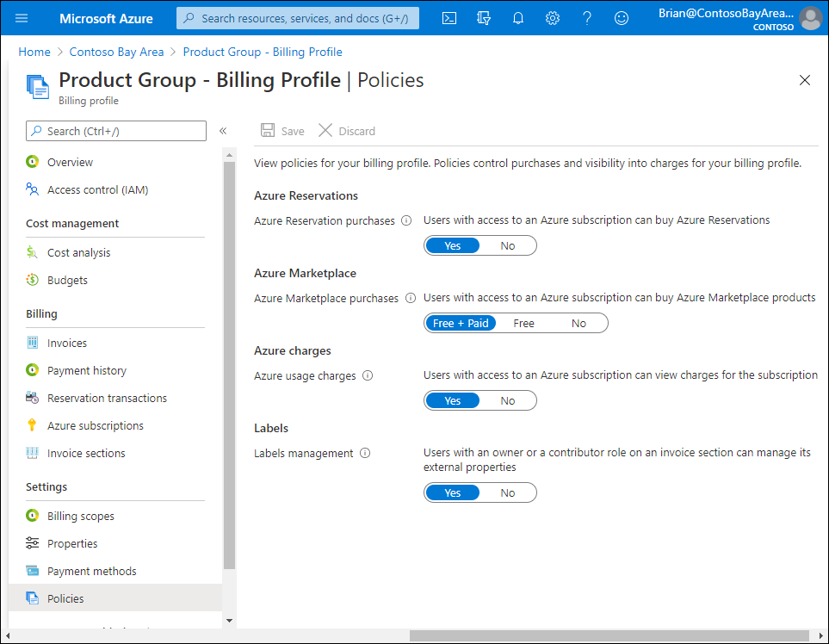This screenshot has height=644, width=829.
Task: Click the Save button
Action: (282, 131)
